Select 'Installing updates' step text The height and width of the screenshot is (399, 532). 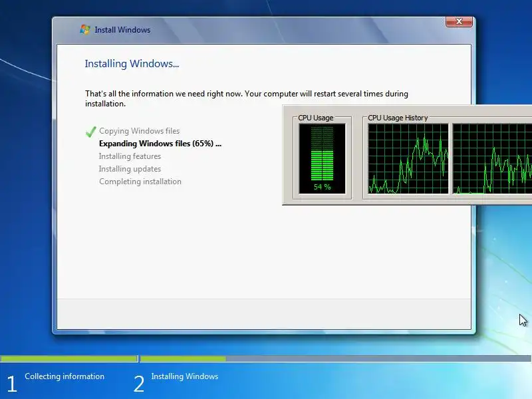[x=130, y=169]
